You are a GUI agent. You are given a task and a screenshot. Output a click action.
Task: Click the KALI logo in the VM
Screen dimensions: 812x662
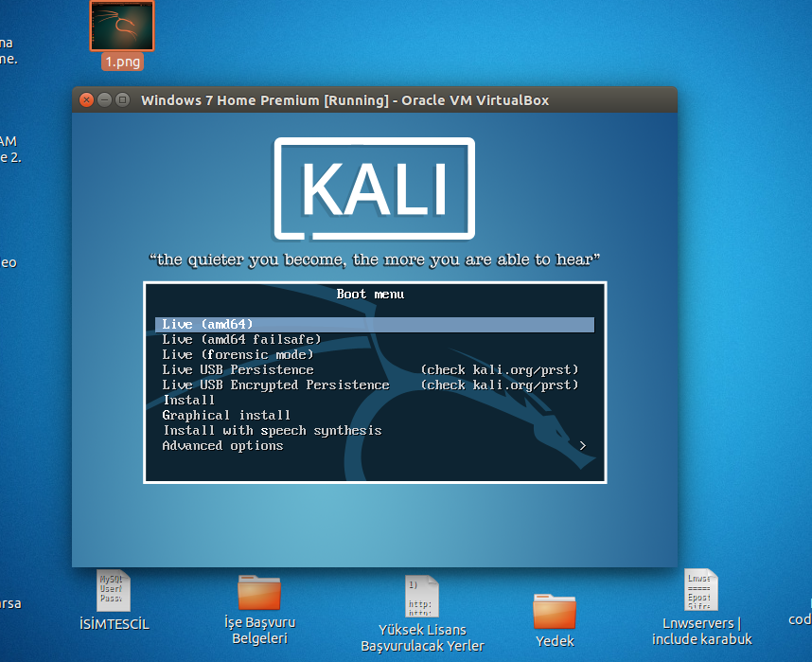click(x=375, y=188)
